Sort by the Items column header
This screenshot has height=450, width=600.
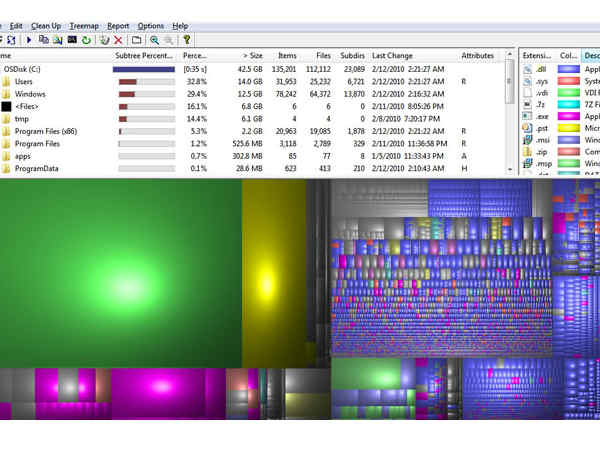click(287, 56)
